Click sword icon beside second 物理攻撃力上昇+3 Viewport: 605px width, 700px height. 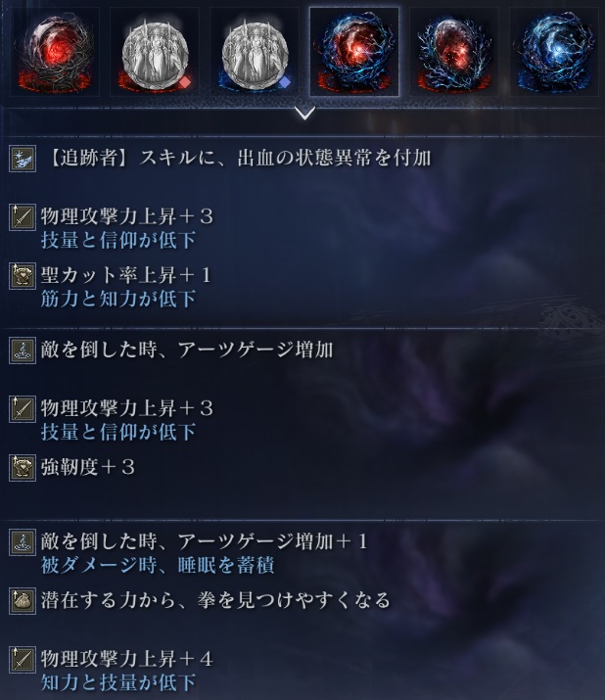[x=23, y=409]
